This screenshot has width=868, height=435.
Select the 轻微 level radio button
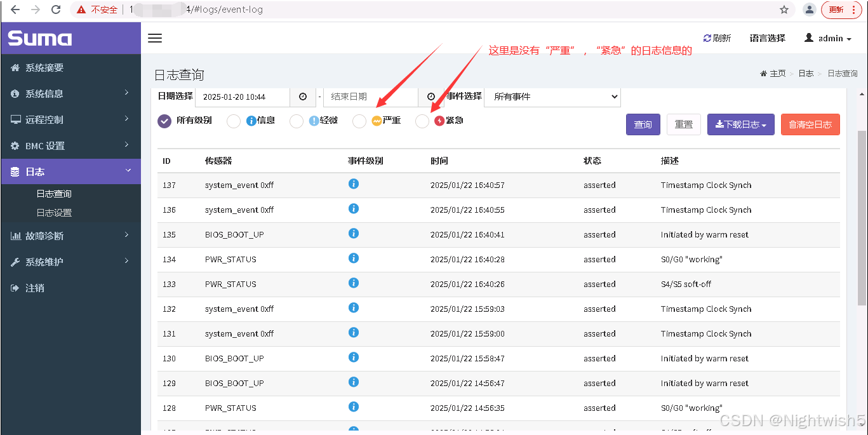297,121
